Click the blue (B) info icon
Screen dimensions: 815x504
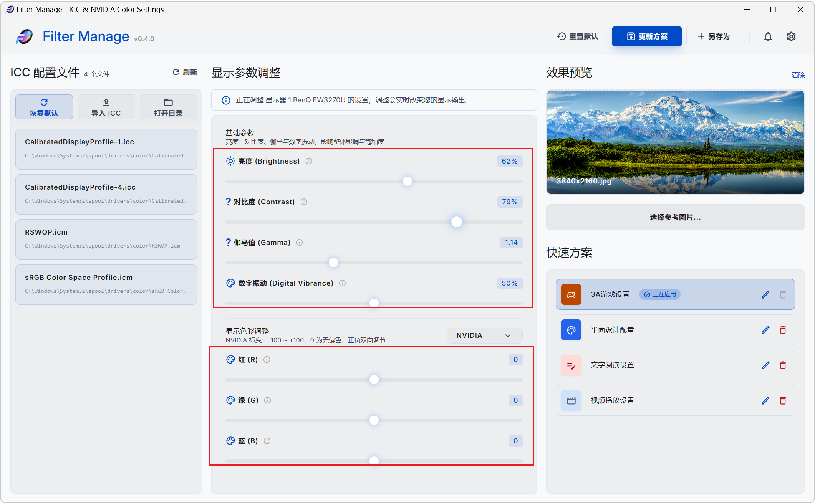(x=267, y=441)
